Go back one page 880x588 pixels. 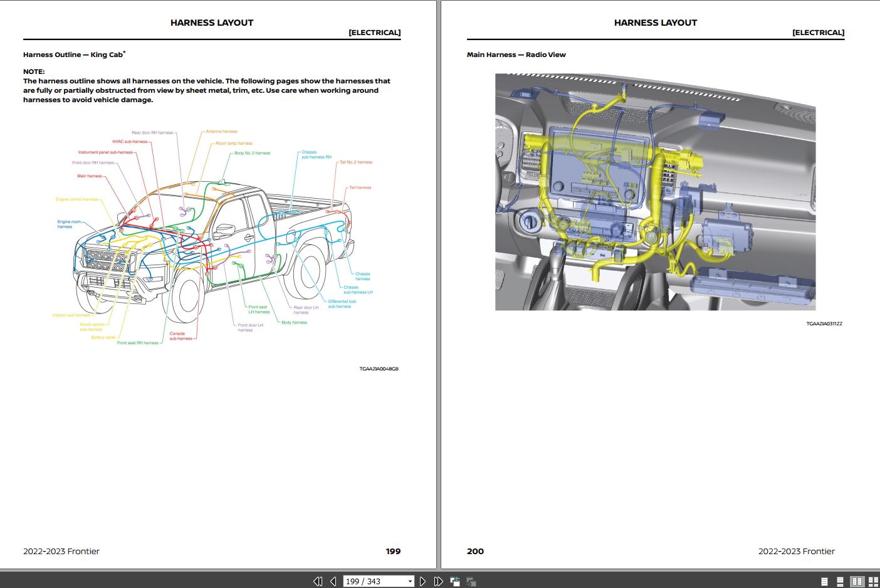point(333,581)
